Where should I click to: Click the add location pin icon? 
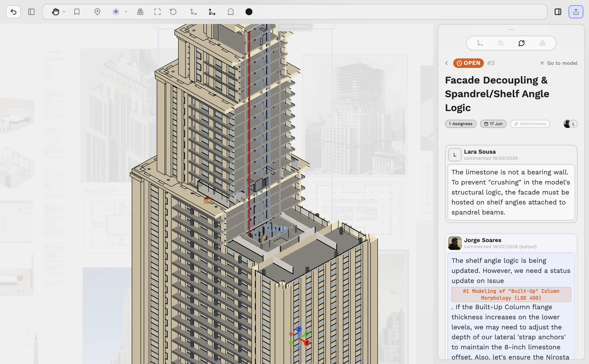click(x=97, y=12)
